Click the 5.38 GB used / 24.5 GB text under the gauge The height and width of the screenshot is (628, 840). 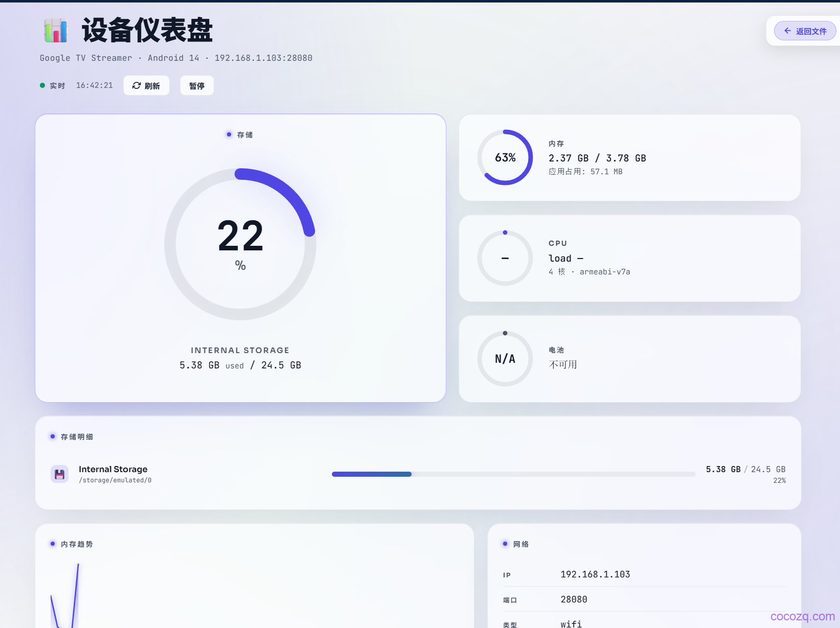click(x=240, y=365)
